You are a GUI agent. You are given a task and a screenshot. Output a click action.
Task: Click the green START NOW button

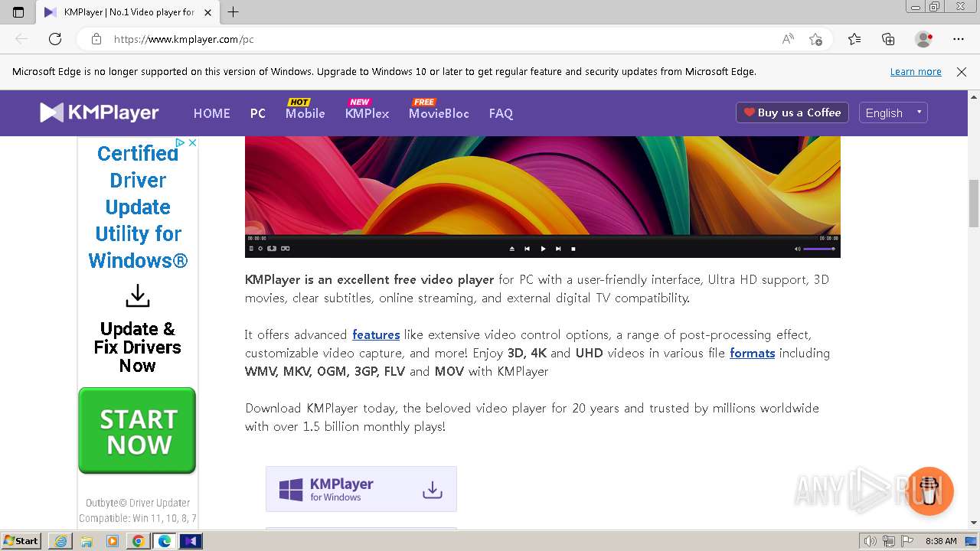[x=137, y=431]
